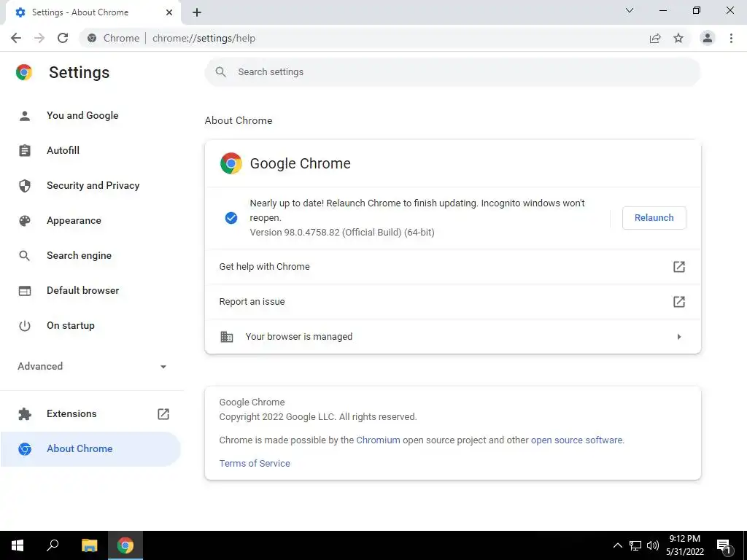Click the volume speaker icon in the tray
Screen dimensions: 747x560
click(x=653, y=545)
